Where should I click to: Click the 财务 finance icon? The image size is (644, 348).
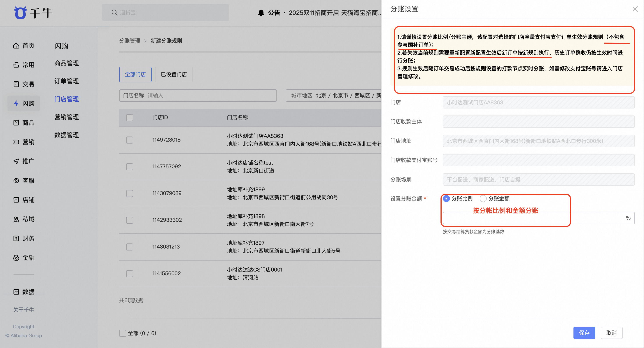tap(16, 238)
